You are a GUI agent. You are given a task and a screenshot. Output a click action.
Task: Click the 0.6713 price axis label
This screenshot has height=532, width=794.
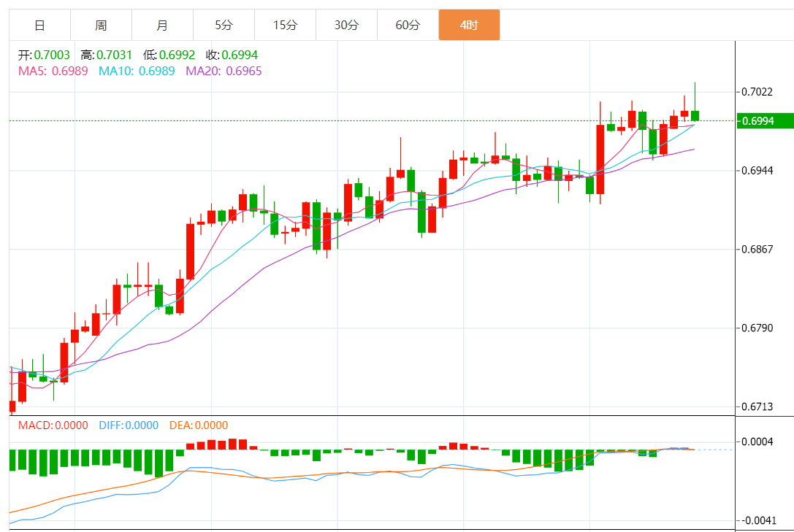[757, 406]
